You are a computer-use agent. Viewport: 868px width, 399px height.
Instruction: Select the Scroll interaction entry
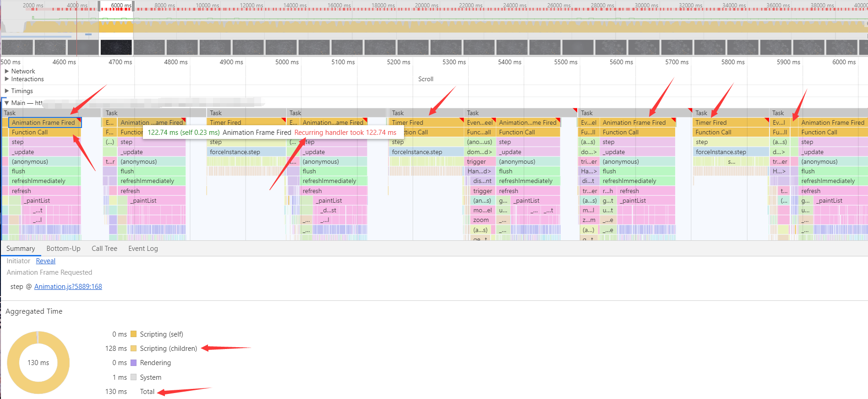pos(426,79)
